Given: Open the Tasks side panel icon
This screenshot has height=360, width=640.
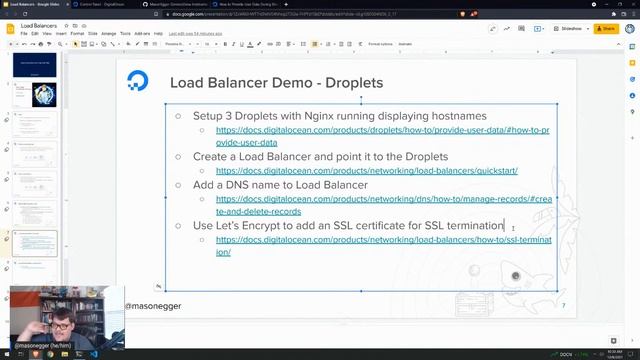Looking at the screenshot, I should (x=632, y=79).
